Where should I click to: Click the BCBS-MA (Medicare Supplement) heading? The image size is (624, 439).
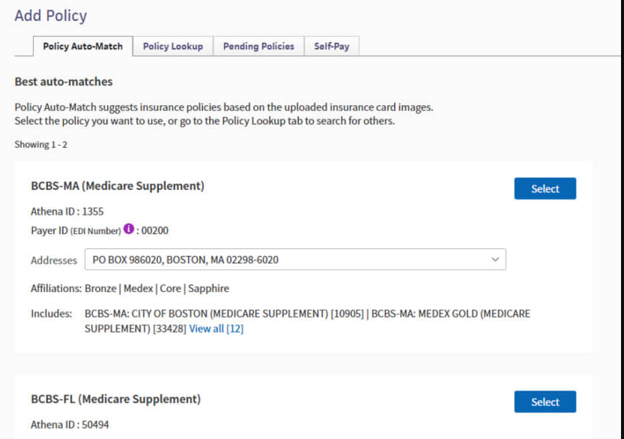click(117, 186)
